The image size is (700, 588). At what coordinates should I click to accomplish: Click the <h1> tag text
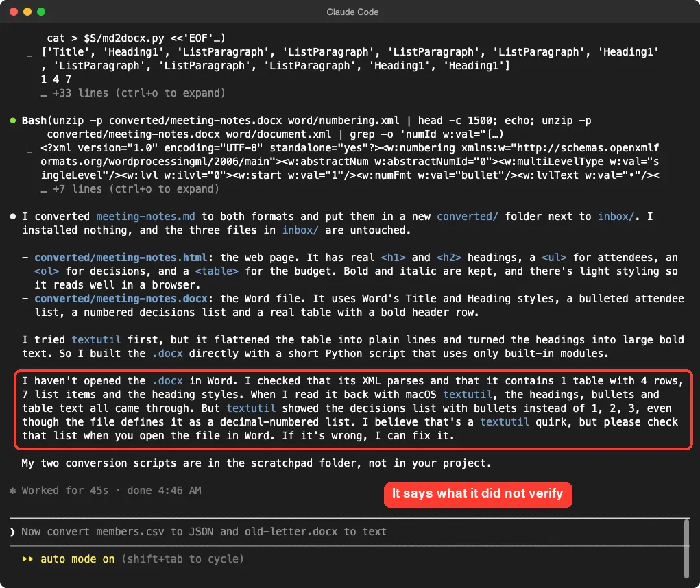(x=393, y=258)
